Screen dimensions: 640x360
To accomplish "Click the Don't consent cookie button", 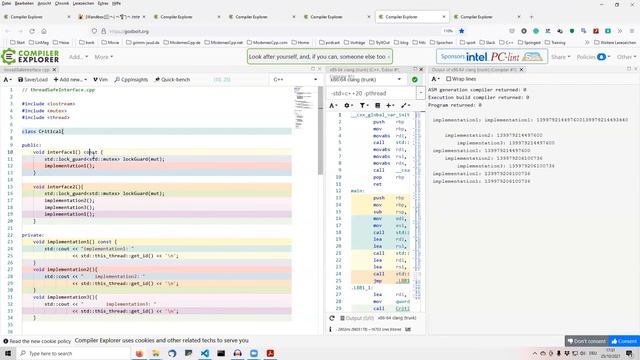I will pos(587,341).
